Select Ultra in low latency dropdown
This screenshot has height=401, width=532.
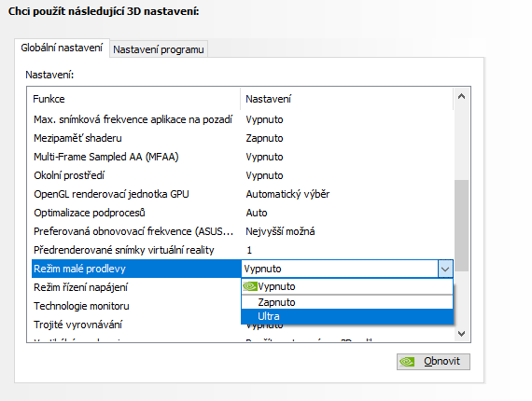pos(347,316)
